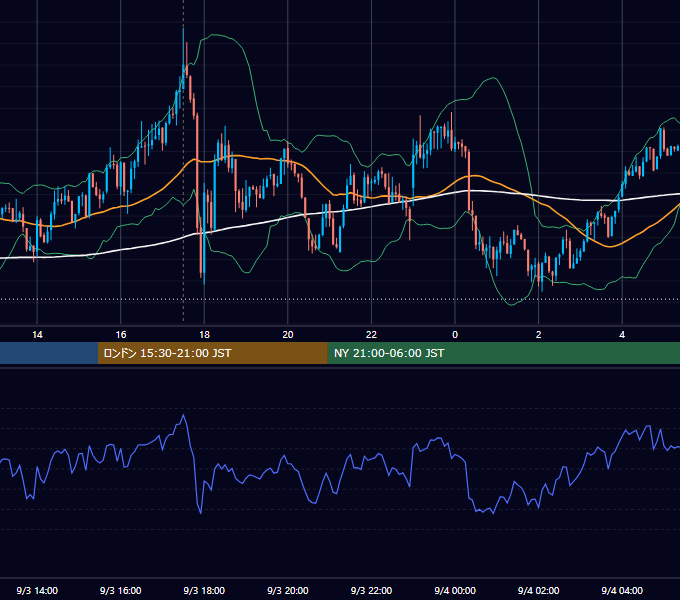Click the 0 hour label on price chart axis

pos(455,335)
